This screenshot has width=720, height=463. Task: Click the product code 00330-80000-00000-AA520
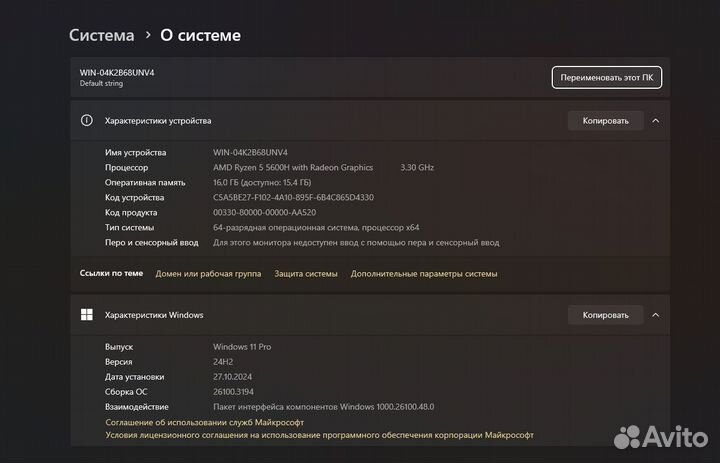tap(265, 212)
